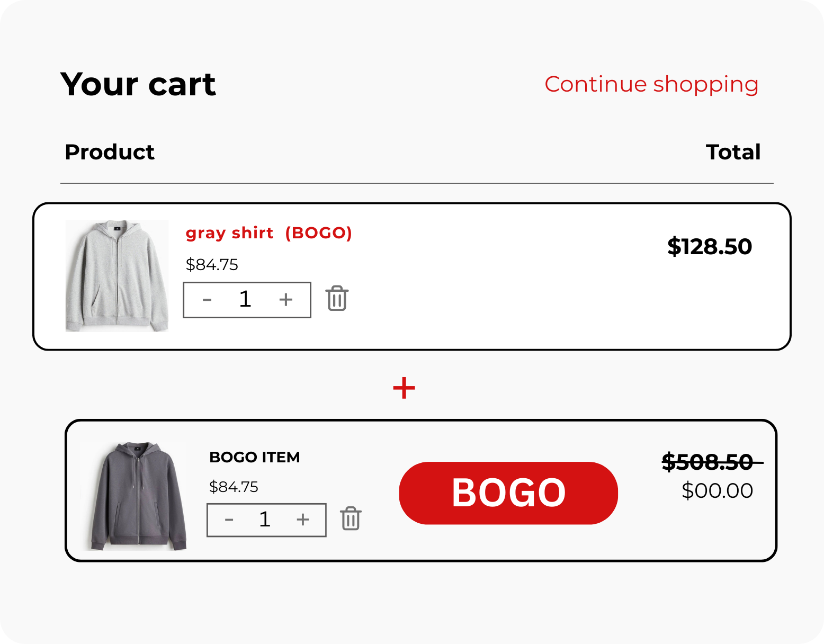The height and width of the screenshot is (644, 824).
Task: Click the BOGO ITEM quantity number field
Action: [x=265, y=520]
